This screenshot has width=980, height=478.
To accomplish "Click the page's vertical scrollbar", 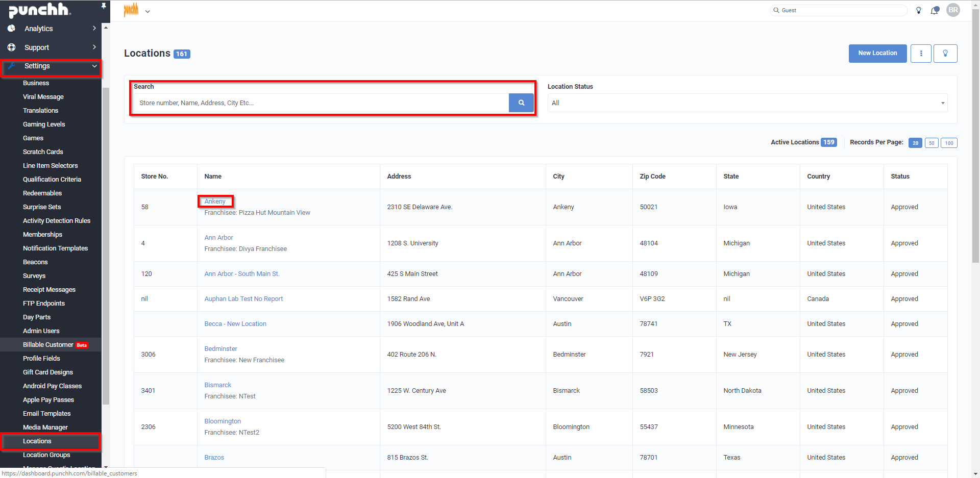I will tap(975, 153).
